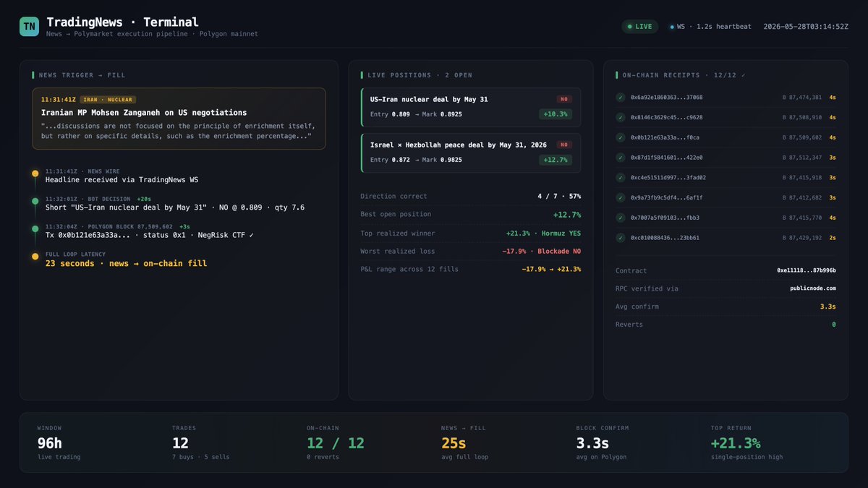Click the '−17.9% · Blockade NO' loss value
868x488 pixels.
[x=541, y=251]
